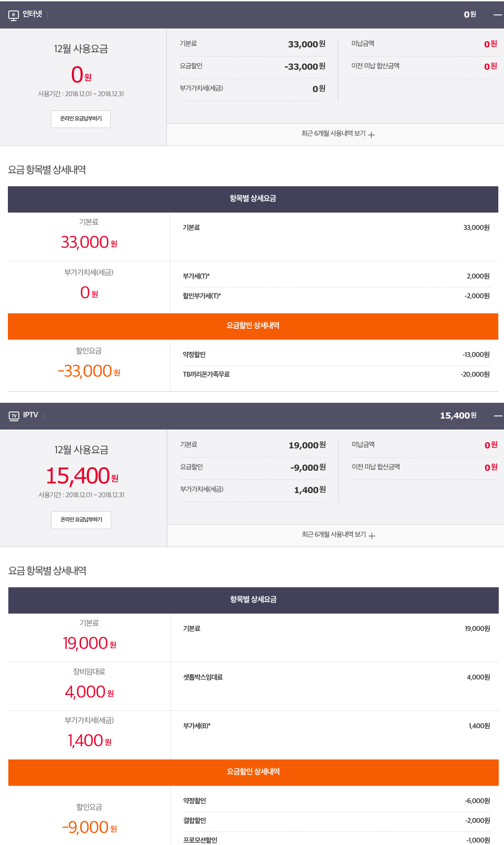Select the 결합할인 discount row
This screenshot has height=845, width=504.
tap(336, 821)
